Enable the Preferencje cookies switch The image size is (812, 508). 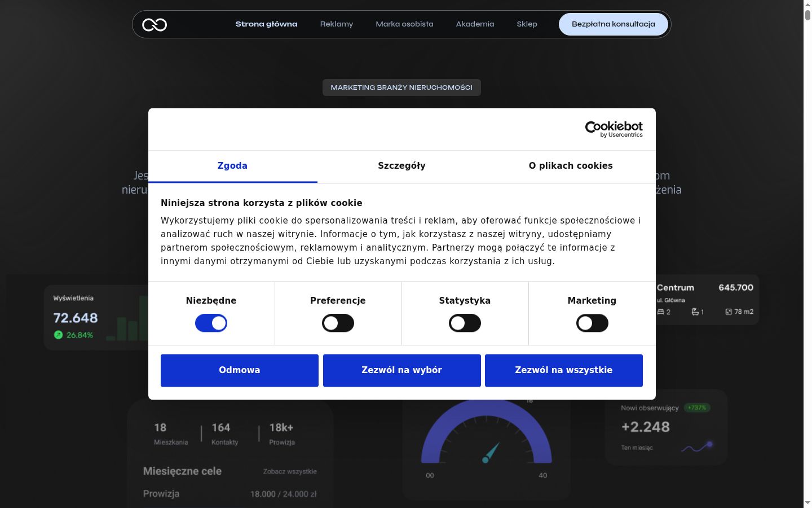click(x=338, y=323)
